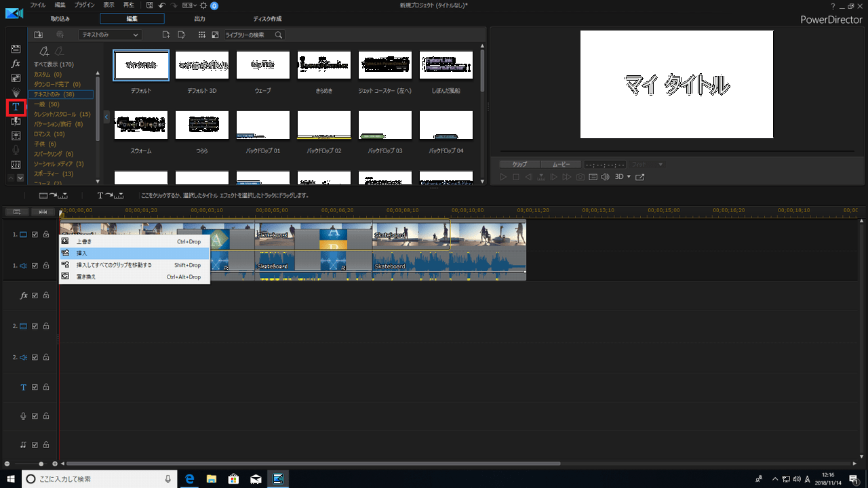Click the add new tag icon

(x=44, y=51)
